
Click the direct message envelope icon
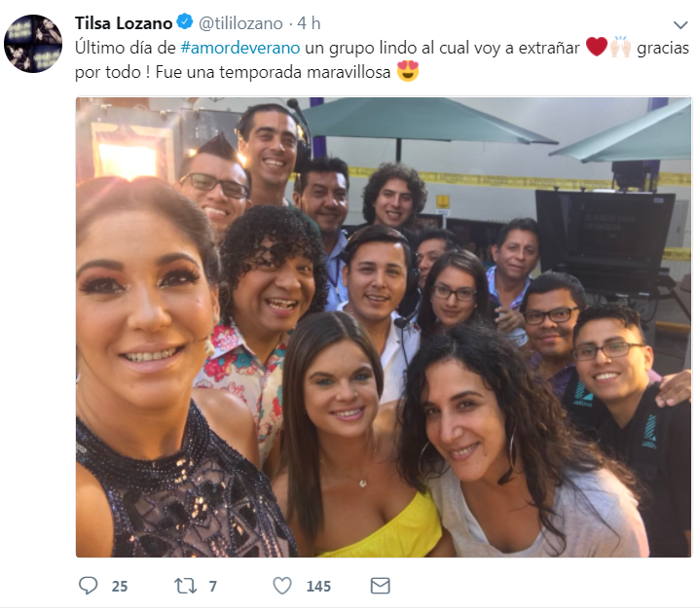point(381,586)
